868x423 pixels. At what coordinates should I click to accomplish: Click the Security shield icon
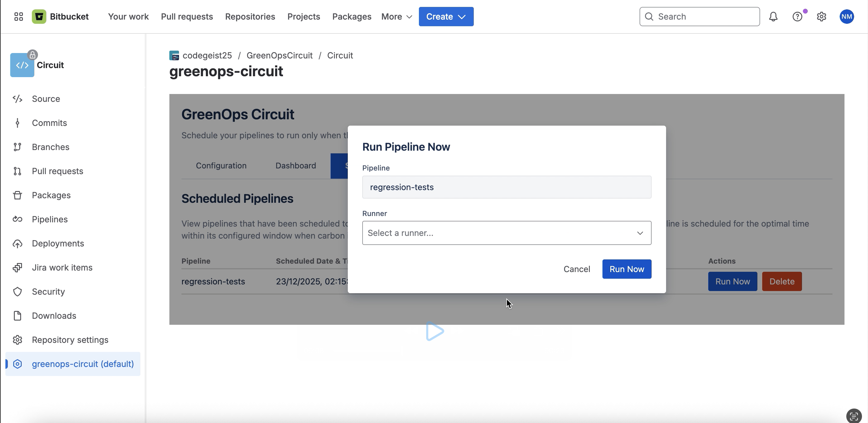[17, 292]
